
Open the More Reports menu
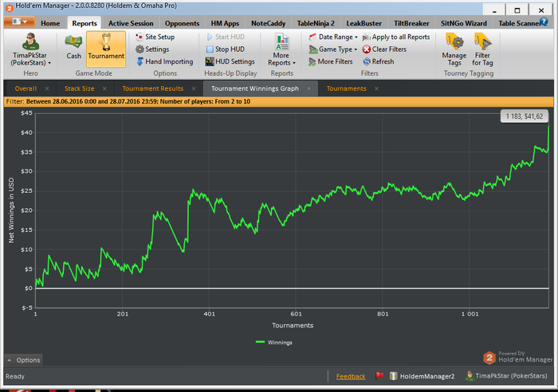pyautogui.click(x=281, y=50)
